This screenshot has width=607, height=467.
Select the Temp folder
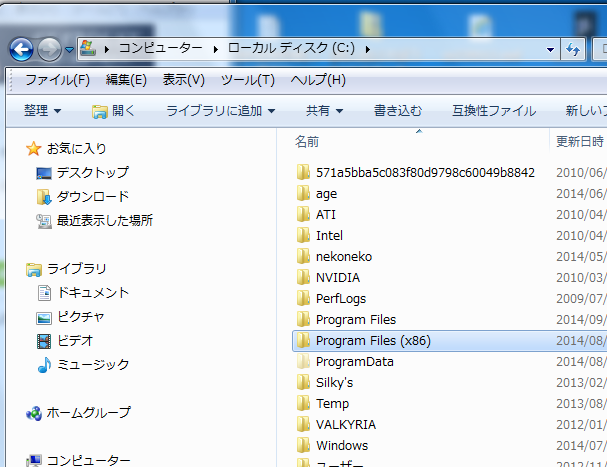click(332, 403)
